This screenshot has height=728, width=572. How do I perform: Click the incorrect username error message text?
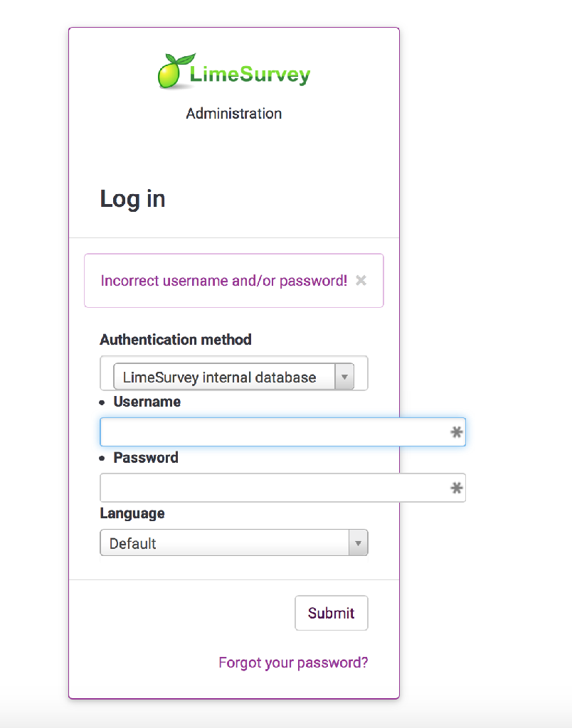point(224,280)
